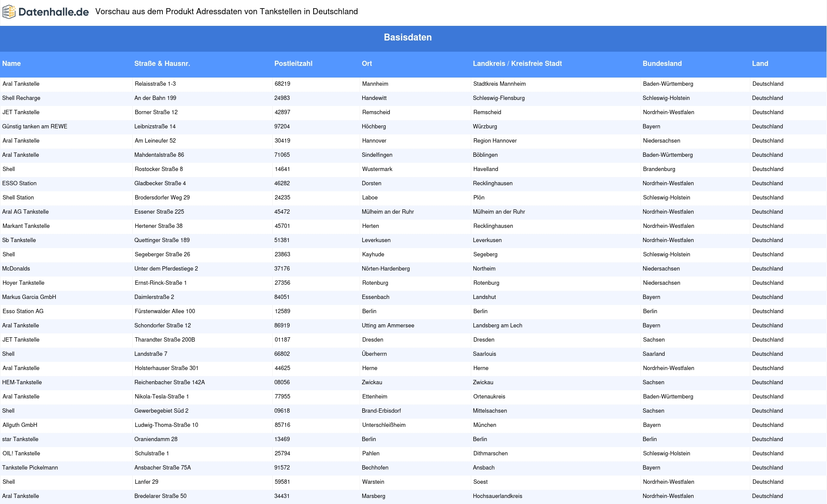
Task: Click the district Mittelsachsen
Action: tap(490, 411)
